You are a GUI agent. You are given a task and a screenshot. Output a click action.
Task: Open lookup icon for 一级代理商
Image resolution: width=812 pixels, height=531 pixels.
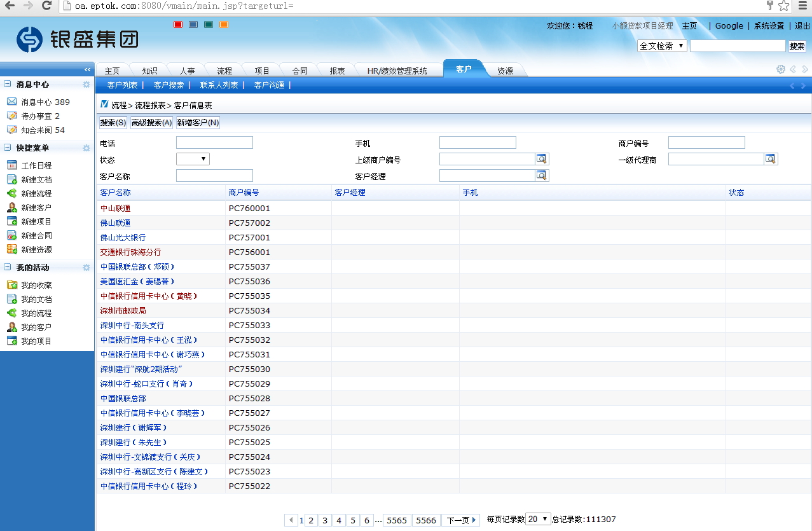(x=770, y=159)
